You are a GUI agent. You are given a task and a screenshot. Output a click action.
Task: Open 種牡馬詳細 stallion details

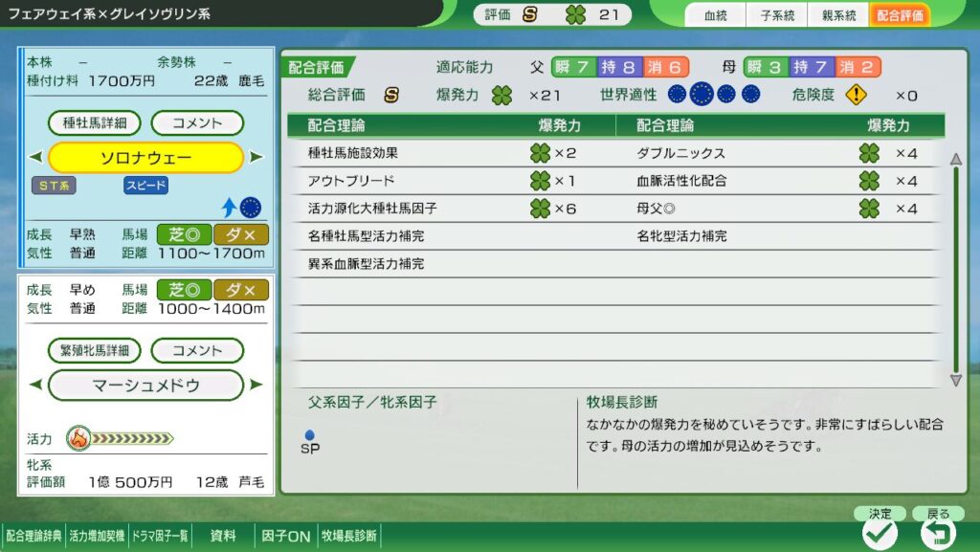(x=95, y=123)
